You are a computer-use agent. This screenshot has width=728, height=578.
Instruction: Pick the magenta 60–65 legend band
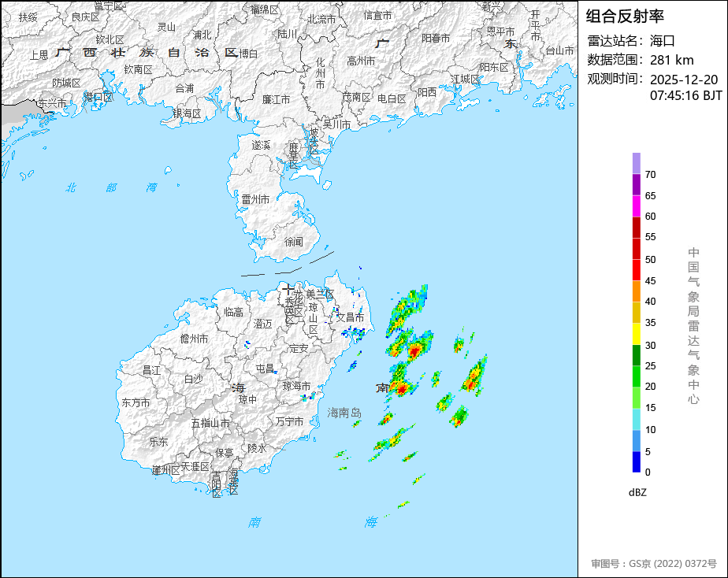(637, 206)
